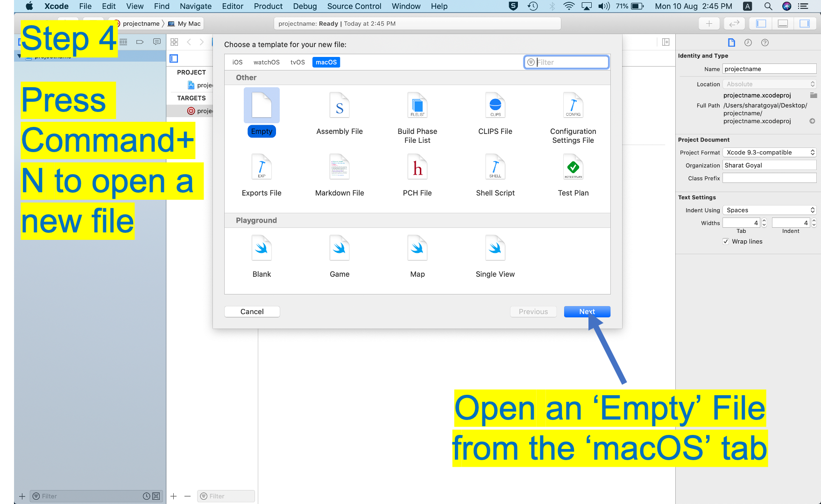Open the report navigator

(x=157, y=42)
